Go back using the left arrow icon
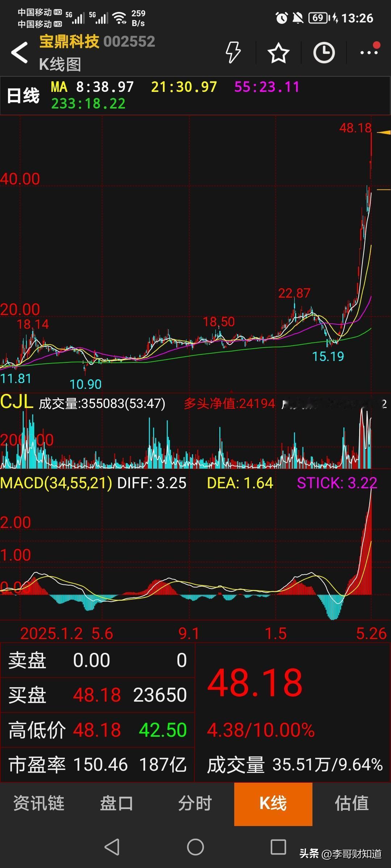Screen dimensions: 391x868 [x=20, y=53]
